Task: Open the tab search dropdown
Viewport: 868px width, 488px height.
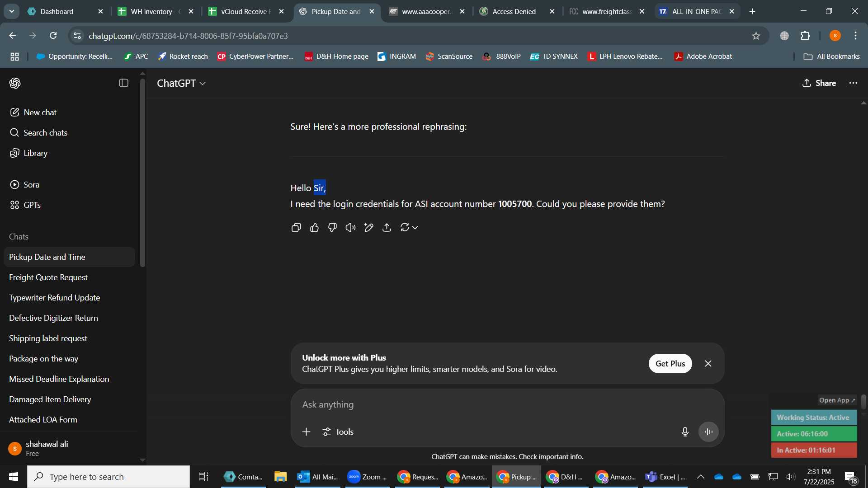Action: (x=11, y=12)
